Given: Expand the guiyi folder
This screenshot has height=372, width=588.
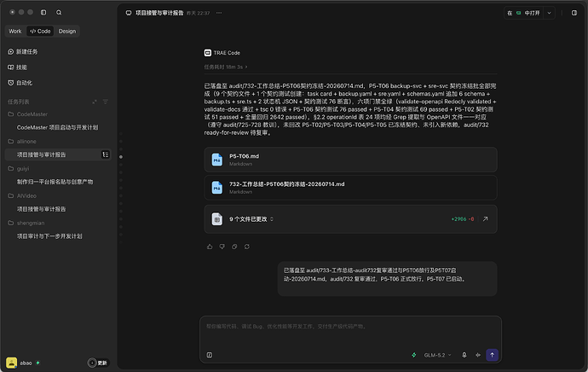Looking at the screenshot, I should click(19, 169).
